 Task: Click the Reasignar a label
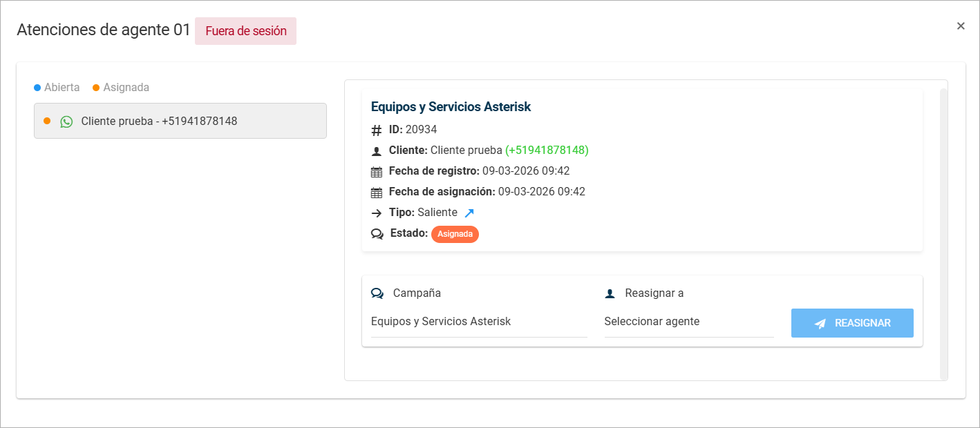[x=654, y=293]
